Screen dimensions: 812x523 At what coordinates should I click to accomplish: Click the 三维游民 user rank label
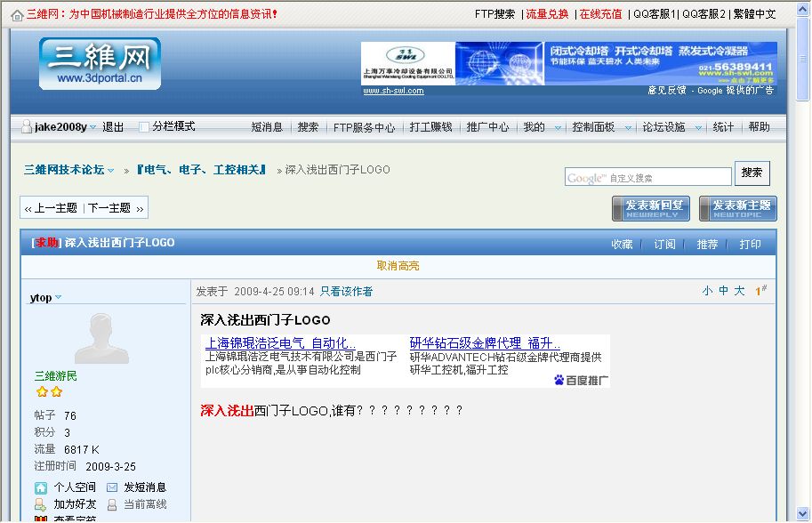pos(55,376)
